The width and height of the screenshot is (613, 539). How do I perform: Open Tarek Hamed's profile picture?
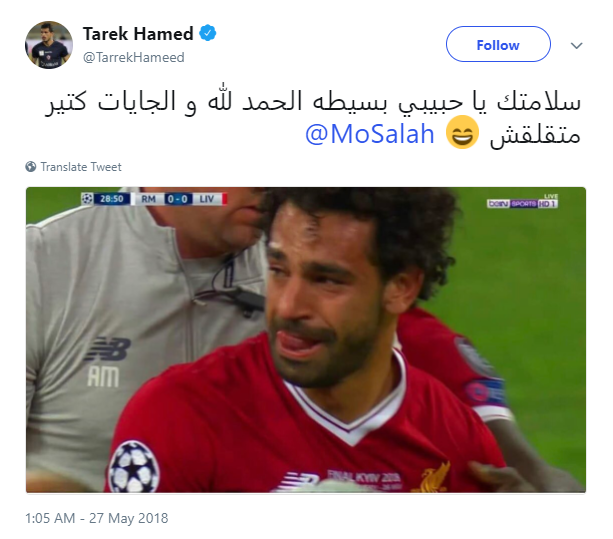click(x=49, y=45)
